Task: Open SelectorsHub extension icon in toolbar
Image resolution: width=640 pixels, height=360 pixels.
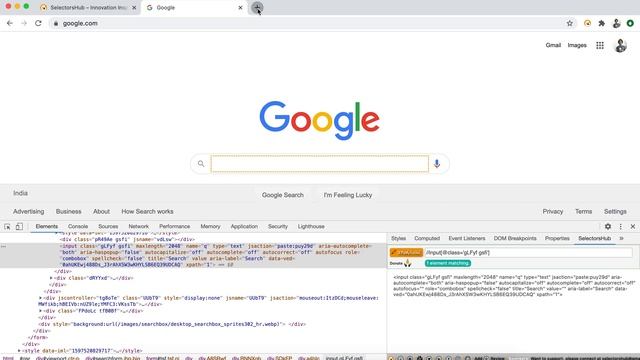Action: coord(587,23)
